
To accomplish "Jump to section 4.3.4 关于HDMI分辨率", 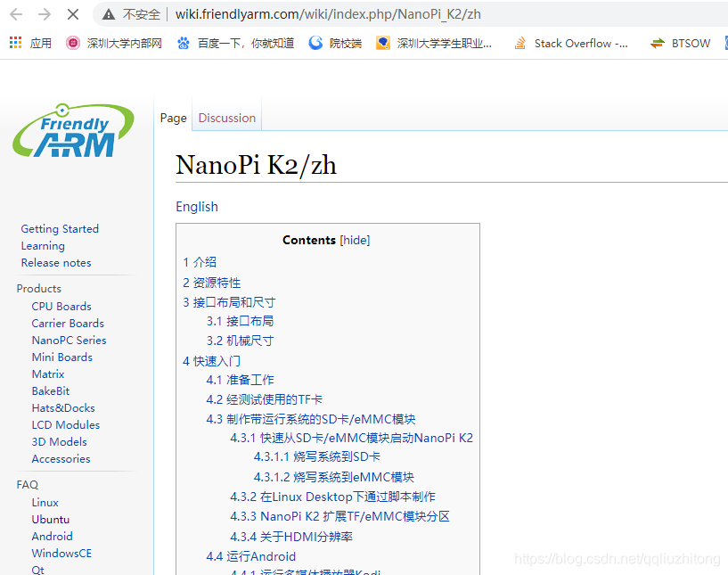I will [x=291, y=537].
